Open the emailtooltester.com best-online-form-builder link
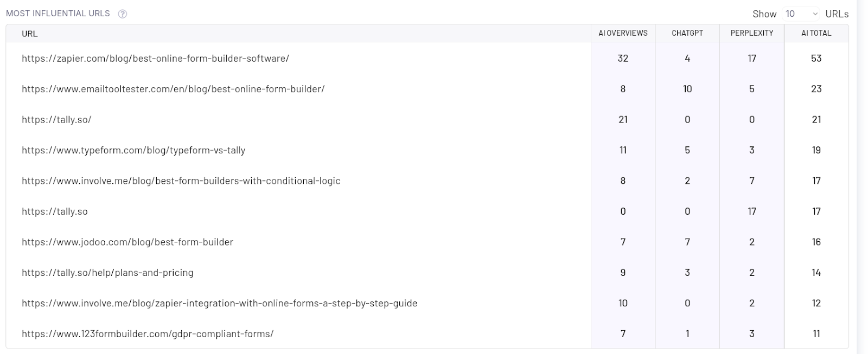The height and width of the screenshot is (354, 868). [173, 89]
